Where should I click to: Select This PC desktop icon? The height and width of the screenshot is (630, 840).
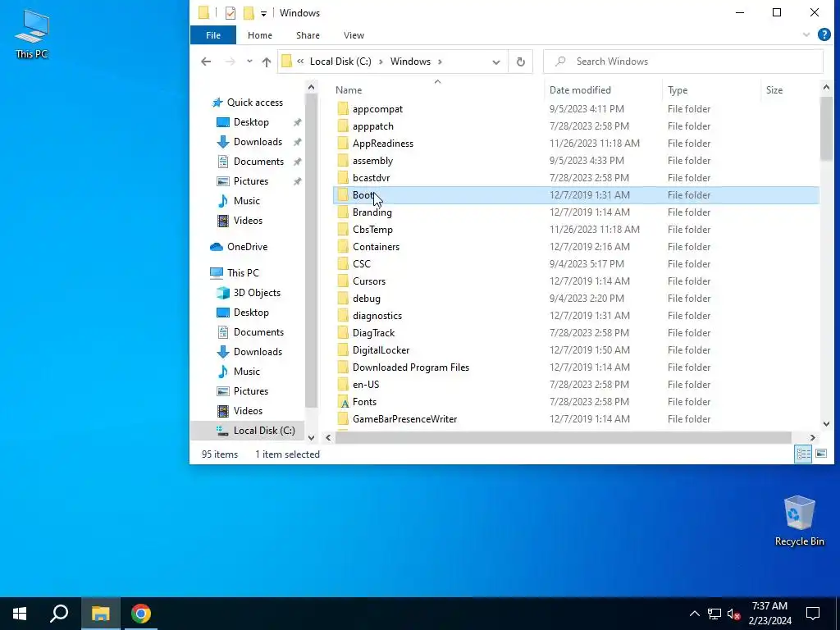pos(32,34)
